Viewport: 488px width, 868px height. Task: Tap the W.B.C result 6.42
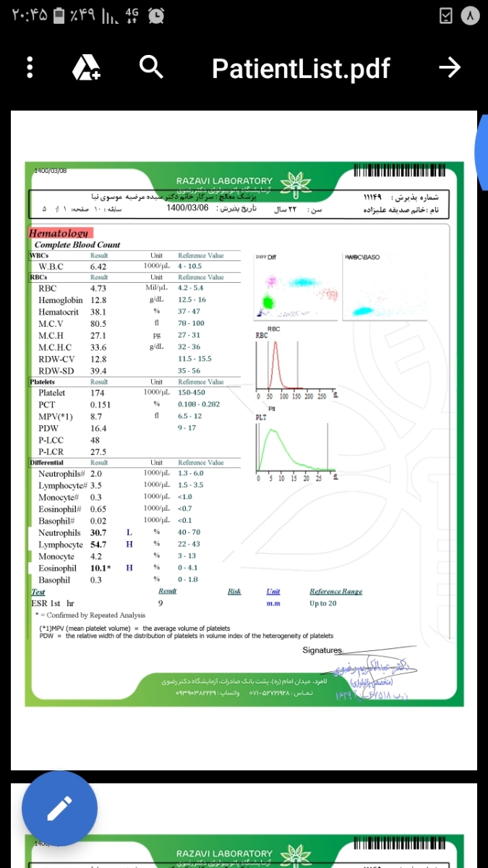(x=98, y=266)
